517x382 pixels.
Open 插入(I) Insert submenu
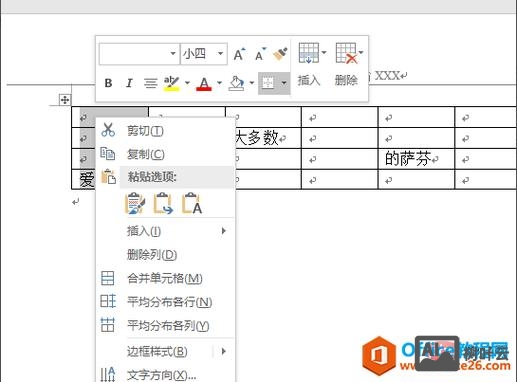165,231
